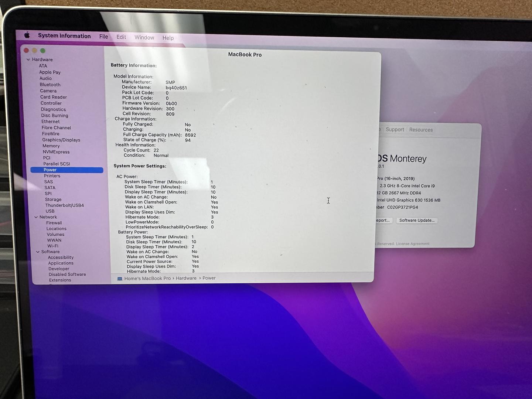Select Audio under Hardware
The width and height of the screenshot is (532, 399).
46,78
